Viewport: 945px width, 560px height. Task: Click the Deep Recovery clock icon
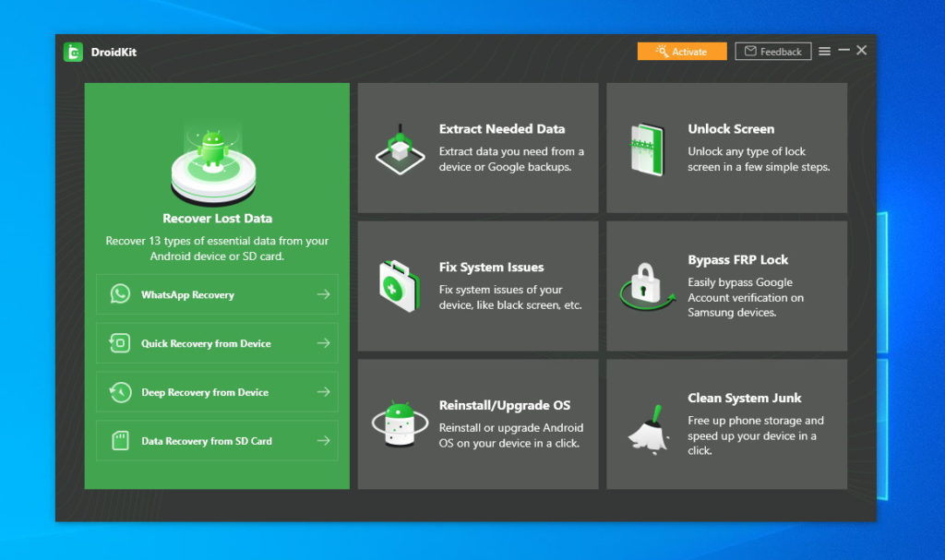click(120, 392)
